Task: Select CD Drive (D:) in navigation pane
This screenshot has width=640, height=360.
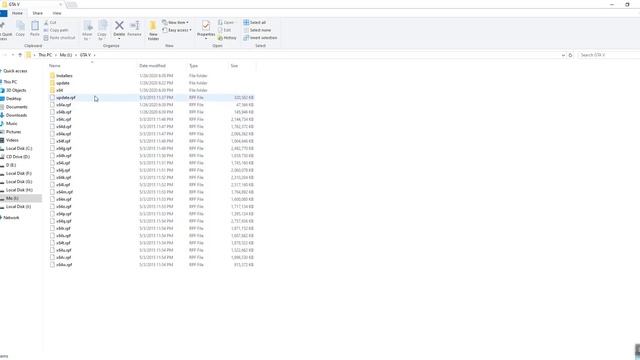Action: pos(17,157)
